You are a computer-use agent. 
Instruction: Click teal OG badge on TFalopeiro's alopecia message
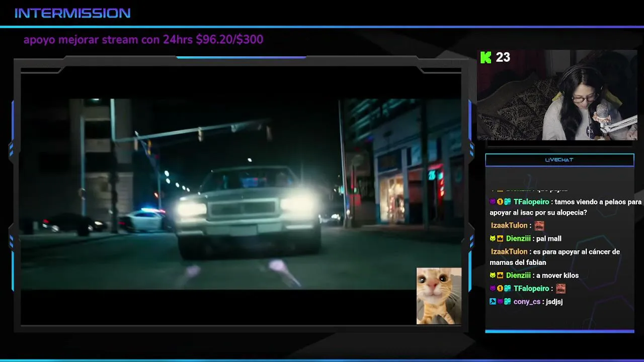[508, 202]
